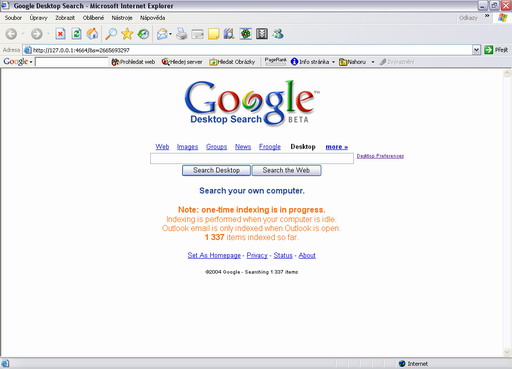Screen dimensions: 512x369
Task: Open the Desktop Preferences link
Action: tap(380, 156)
